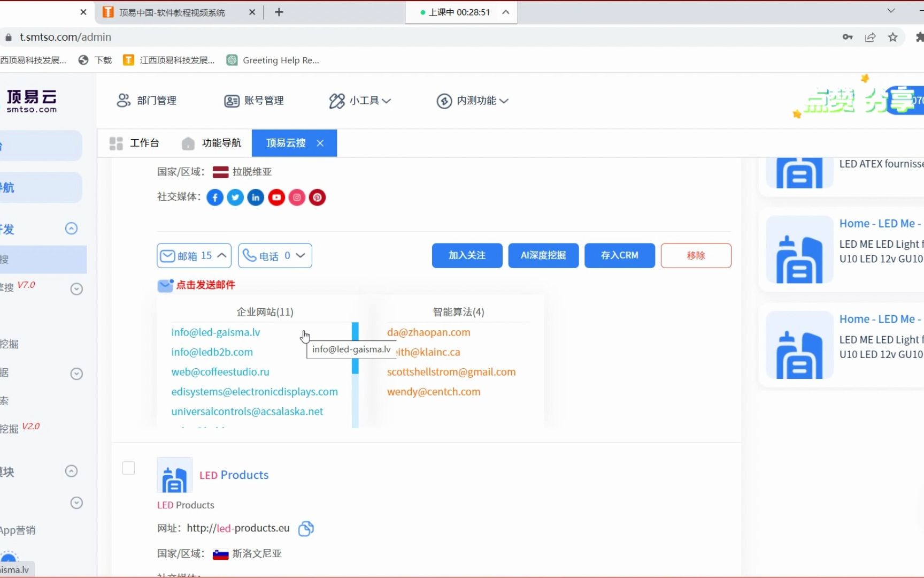924x578 pixels.
Task: Open the Pinterest social media icon
Action: 317,197
